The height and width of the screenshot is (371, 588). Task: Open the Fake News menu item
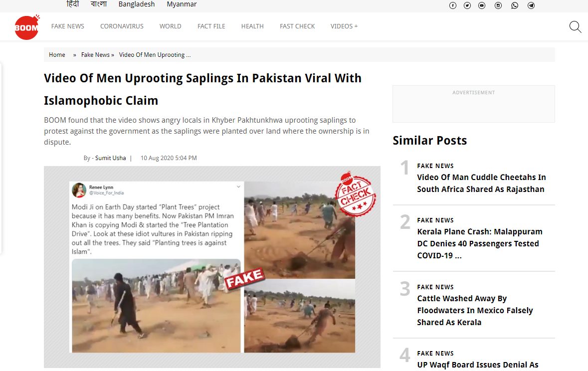(67, 26)
